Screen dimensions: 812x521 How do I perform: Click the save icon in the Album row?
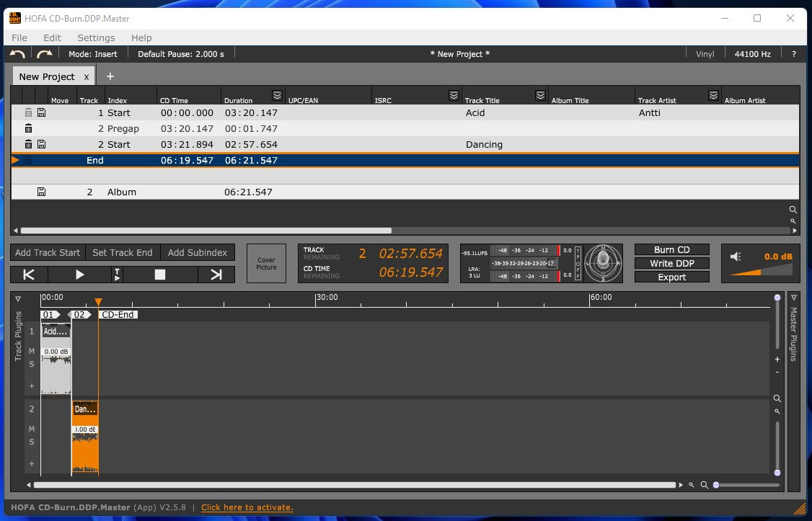coord(41,192)
